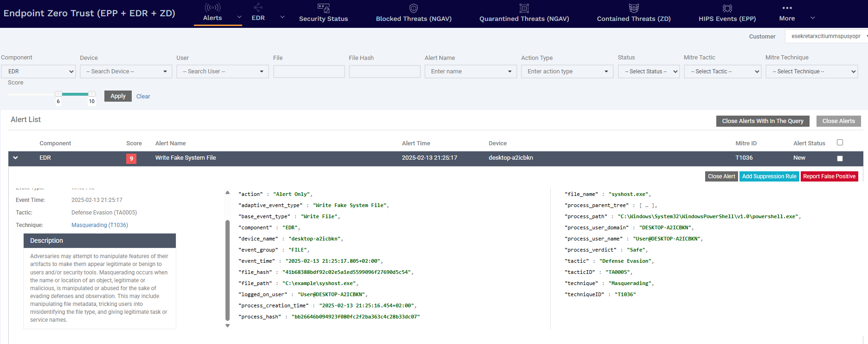Click the HIPS Events bug icon
Image resolution: width=868 pixels, height=344 pixels.
[x=727, y=8]
